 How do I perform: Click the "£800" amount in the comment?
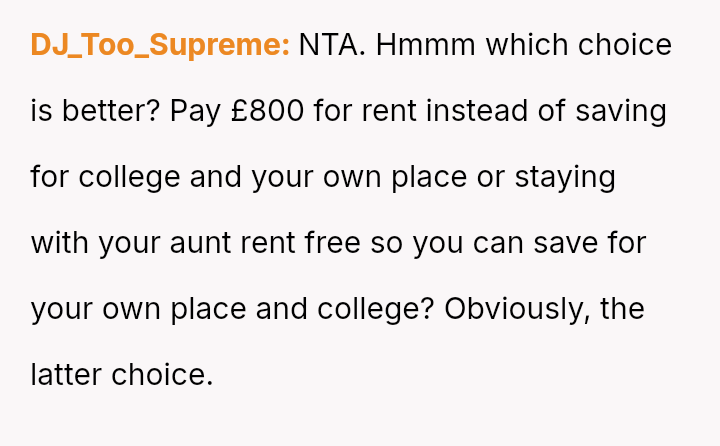click(266, 111)
